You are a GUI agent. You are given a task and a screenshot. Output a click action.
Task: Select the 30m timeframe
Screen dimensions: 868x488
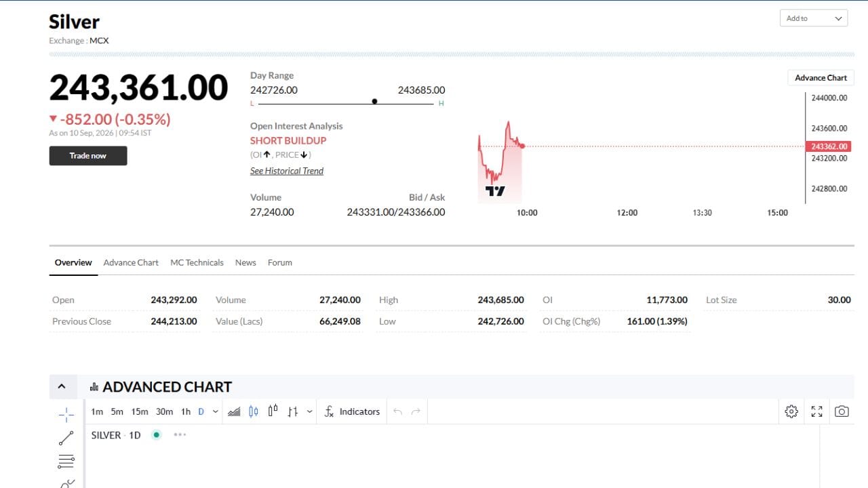point(164,411)
